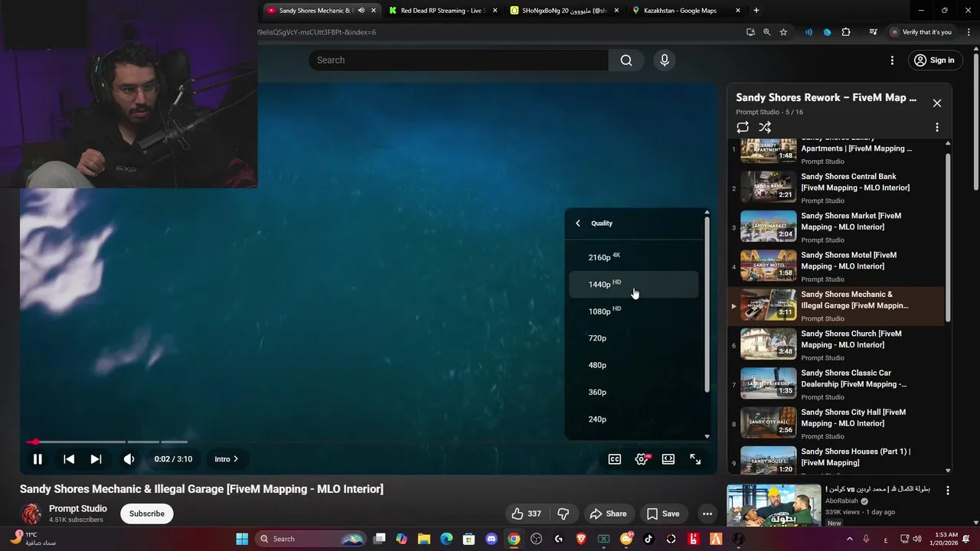The height and width of the screenshot is (551, 980).
Task: Go back from the Quality menu
Action: tap(578, 223)
